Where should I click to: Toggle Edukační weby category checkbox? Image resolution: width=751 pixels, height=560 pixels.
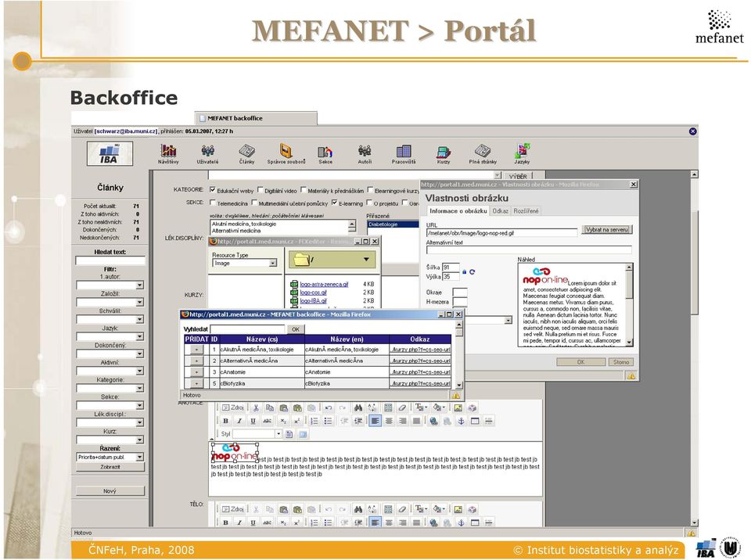coord(213,190)
